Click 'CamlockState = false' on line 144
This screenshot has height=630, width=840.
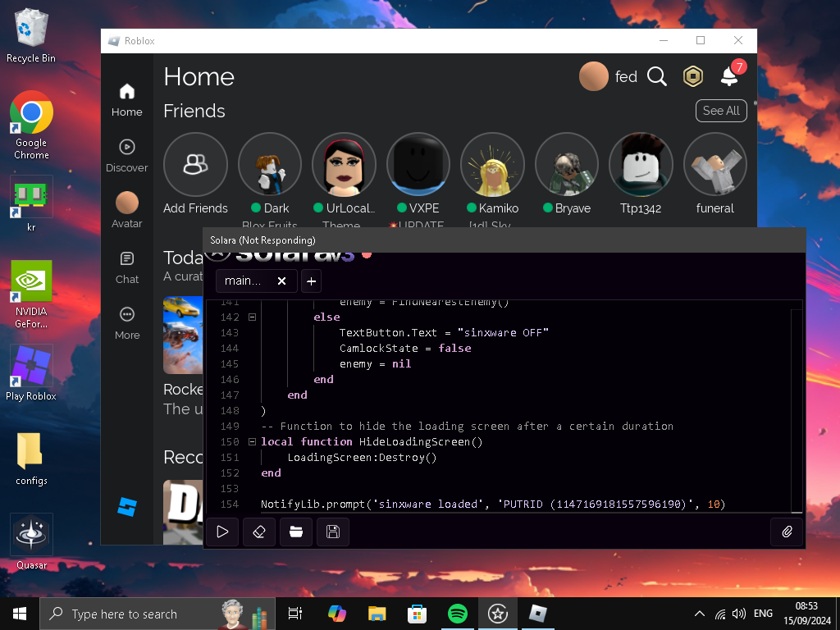405,348
